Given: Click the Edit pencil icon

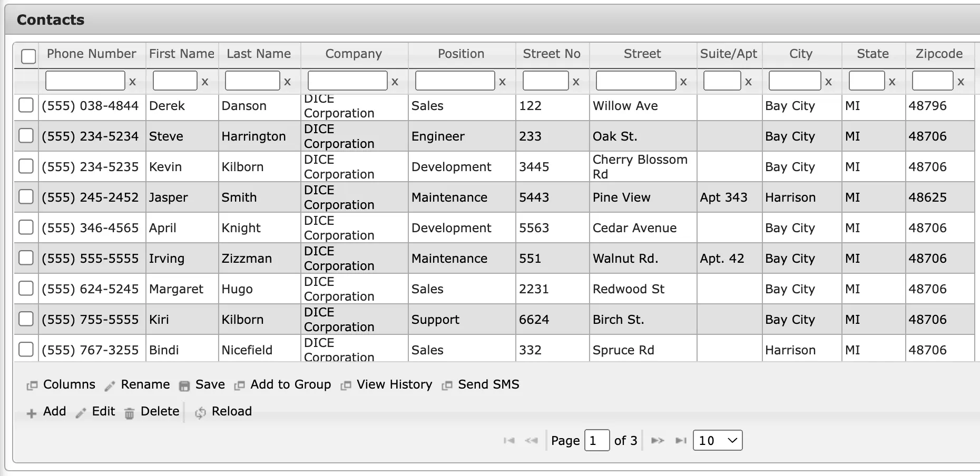Looking at the screenshot, I should [81, 413].
